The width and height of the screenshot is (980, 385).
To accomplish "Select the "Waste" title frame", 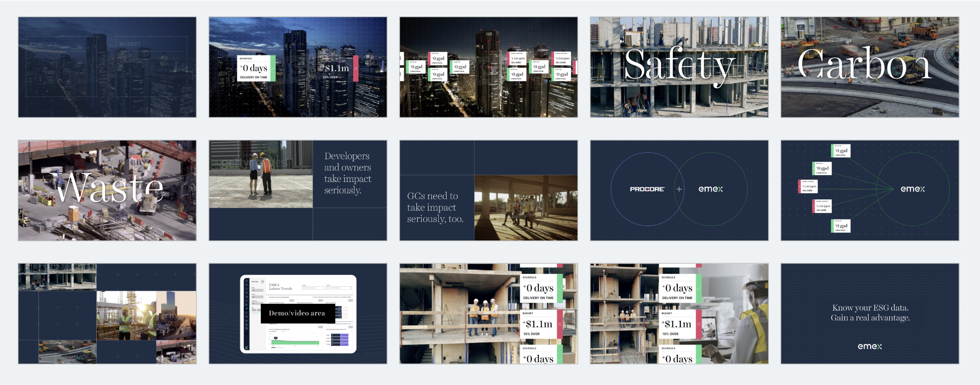I will point(107,190).
